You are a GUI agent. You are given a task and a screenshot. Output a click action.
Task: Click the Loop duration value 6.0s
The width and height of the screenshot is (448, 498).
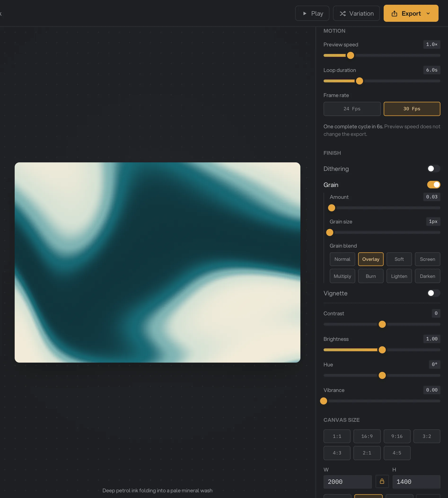(431, 70)
